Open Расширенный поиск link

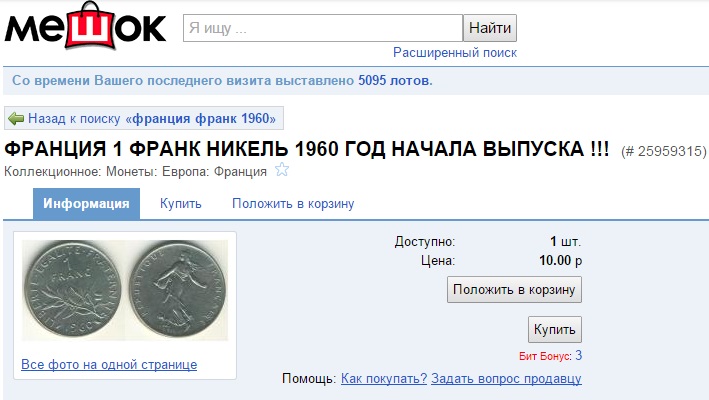point(455,52)
